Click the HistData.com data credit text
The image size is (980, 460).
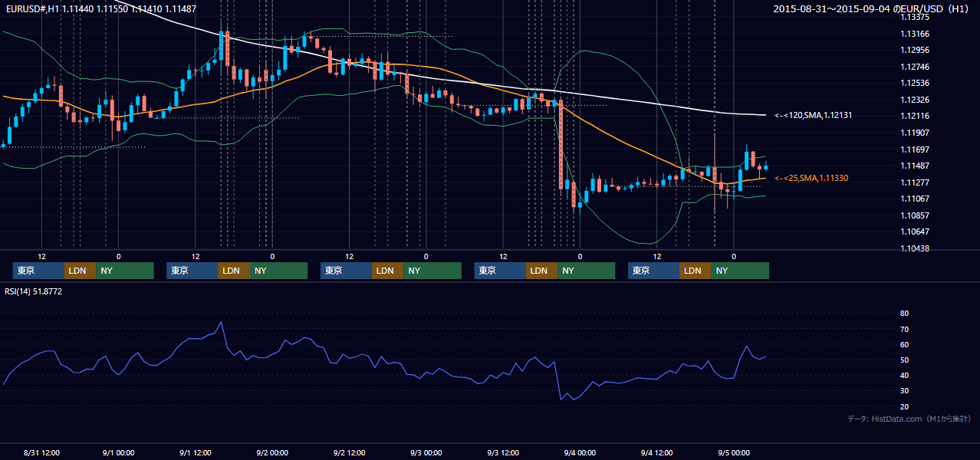909,419
